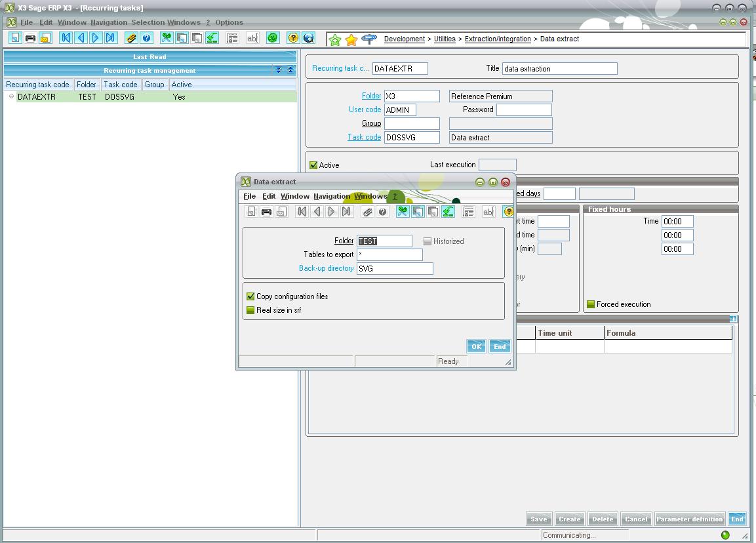Click the 'ab|' icon in Data extract dialog
The image size is (756, 543).
[x=488, y=212]
